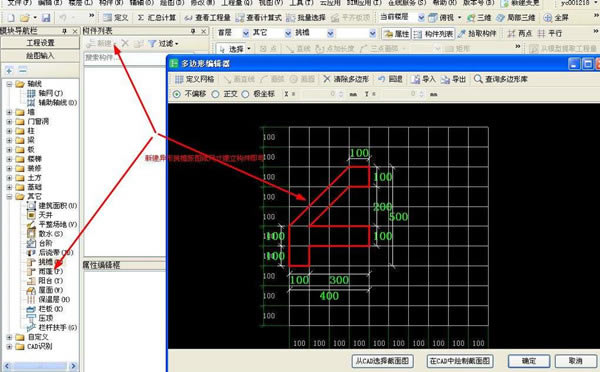
Task: Click the 过滤 filter button in component list
Action: [163, 44]
